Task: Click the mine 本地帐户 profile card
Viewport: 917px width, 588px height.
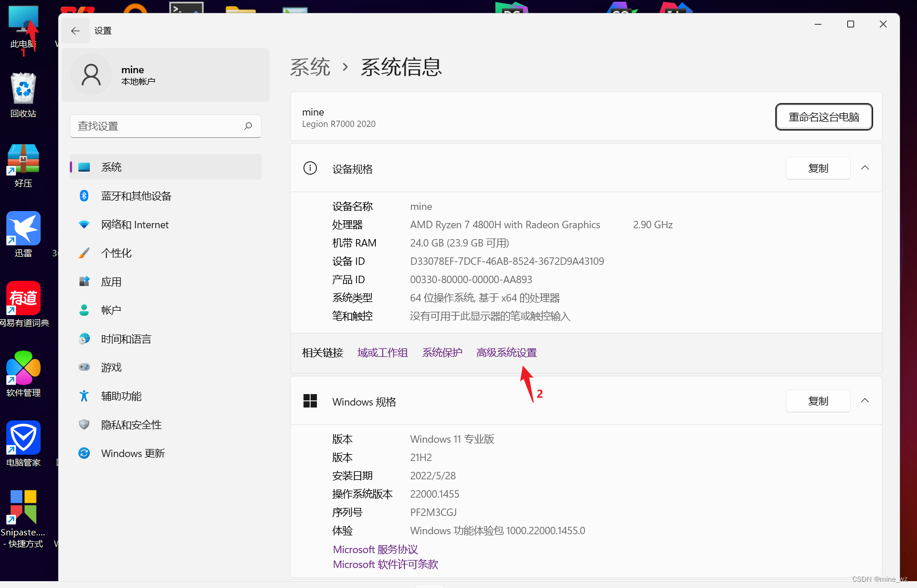Action: pos(165,75)
